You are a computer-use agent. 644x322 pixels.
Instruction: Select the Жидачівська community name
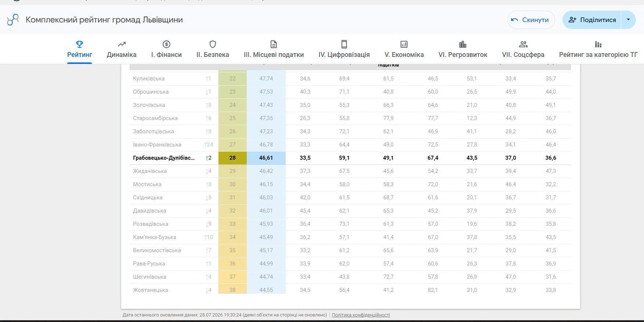(150, 171)
